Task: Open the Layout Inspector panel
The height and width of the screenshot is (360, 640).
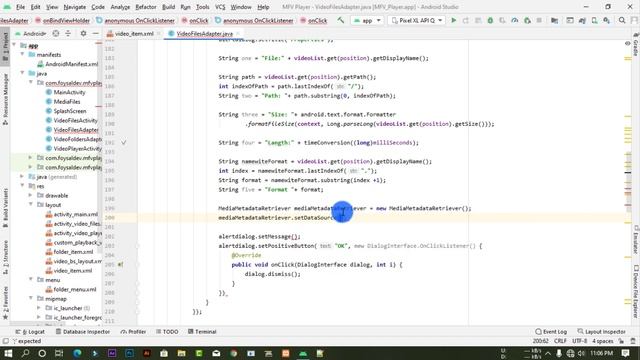Action: point(601,332)
